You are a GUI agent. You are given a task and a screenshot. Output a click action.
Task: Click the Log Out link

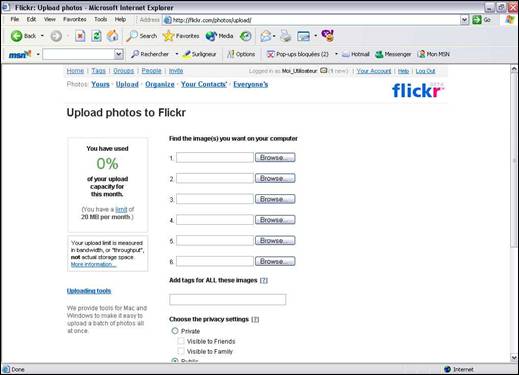click(425, 71)
